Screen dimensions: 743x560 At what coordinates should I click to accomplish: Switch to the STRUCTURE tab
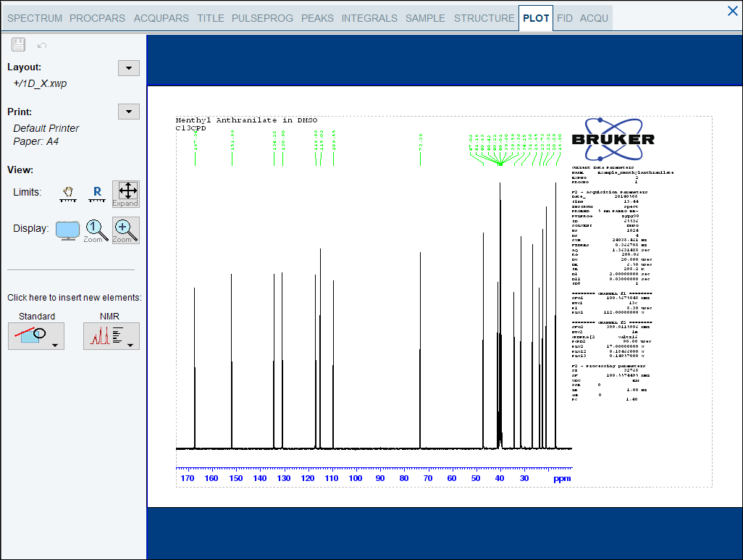click(x=484, y=19)
